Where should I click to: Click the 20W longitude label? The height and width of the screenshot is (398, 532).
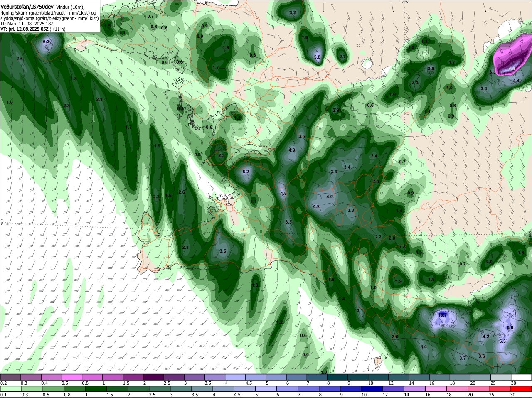[405, 2]
